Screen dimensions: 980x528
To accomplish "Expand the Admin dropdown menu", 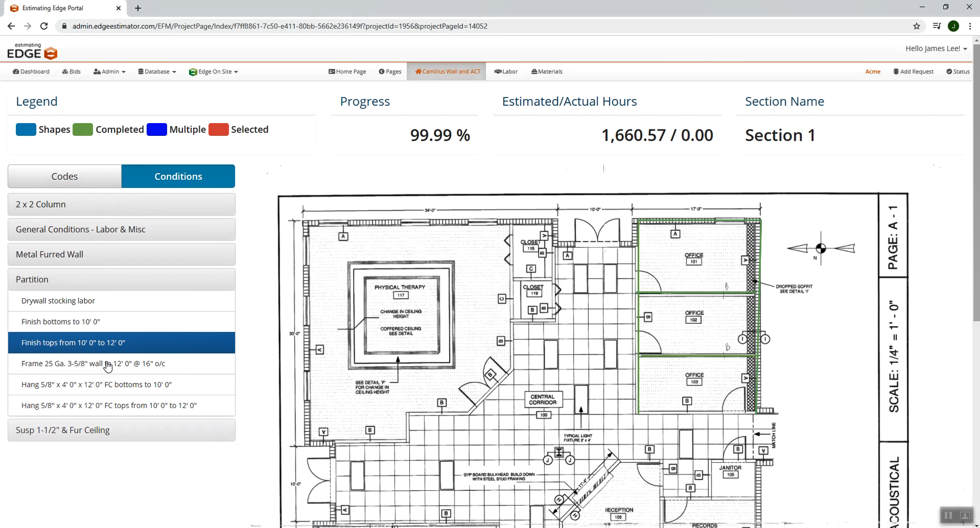I will (109, 72).
